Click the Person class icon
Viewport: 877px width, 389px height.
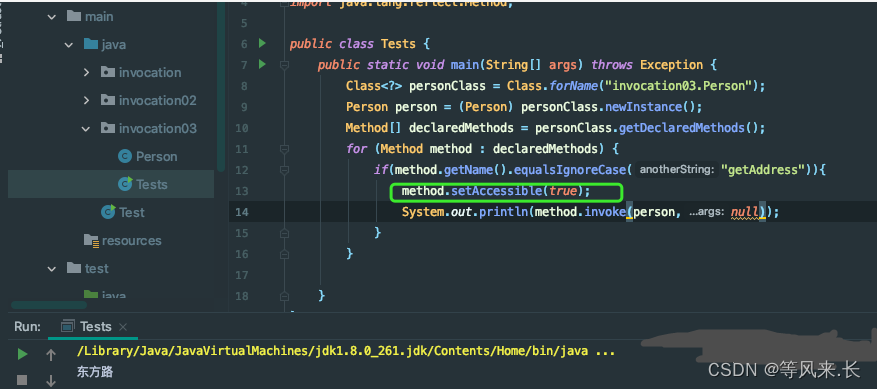click(x=125, y=156)
